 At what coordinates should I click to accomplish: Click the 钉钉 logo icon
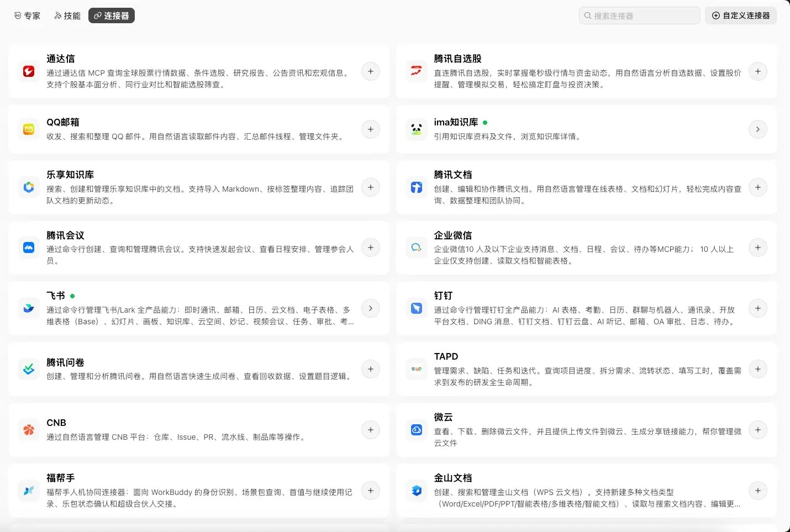[x=416, y=308]
